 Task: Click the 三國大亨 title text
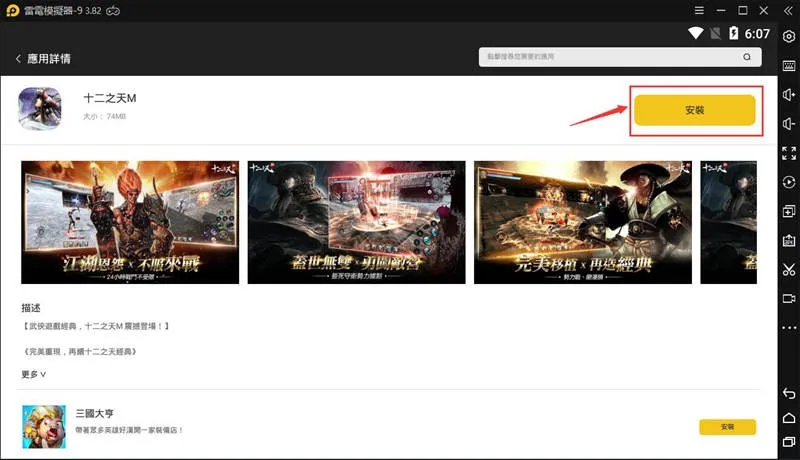(x=94, y=413)
